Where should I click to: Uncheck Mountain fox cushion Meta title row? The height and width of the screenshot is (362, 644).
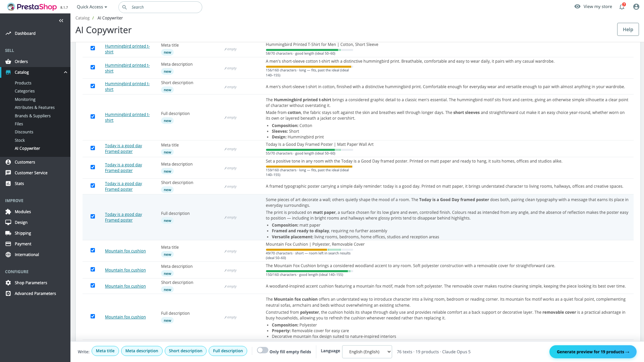click(93, 250)
